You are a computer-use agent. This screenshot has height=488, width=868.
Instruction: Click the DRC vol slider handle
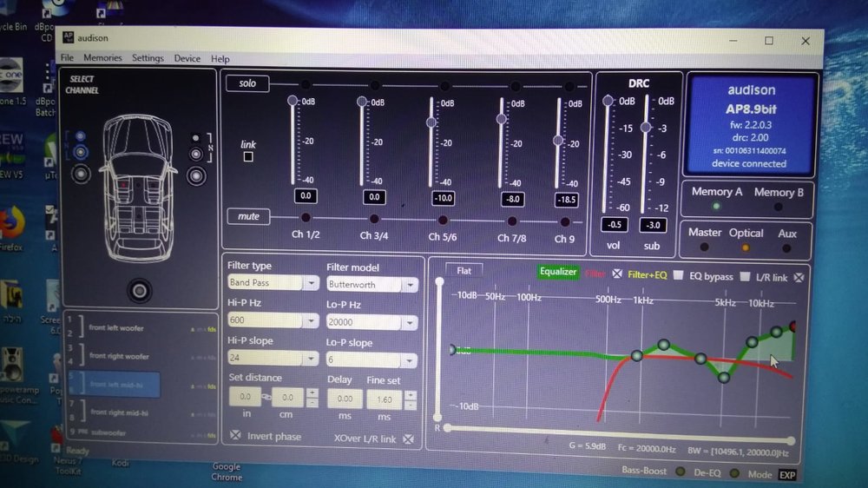pyautogui.click(x=608, y=101)
